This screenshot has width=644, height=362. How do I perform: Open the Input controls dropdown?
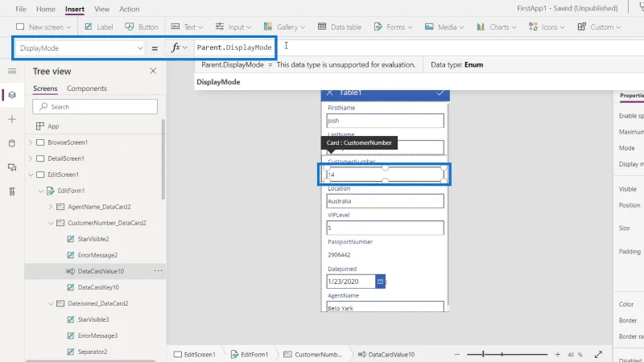pyautogui.click(x=233, y=27)
